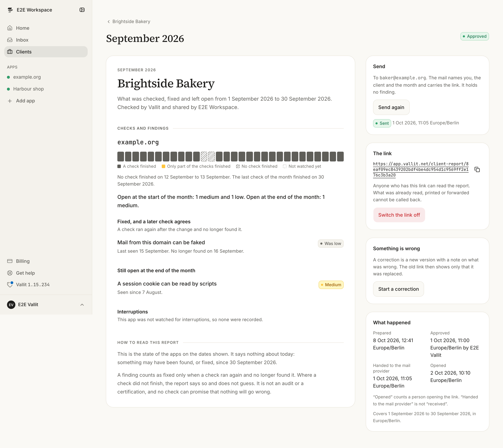Click the Vallit version shield icon

tap(10, 285)
